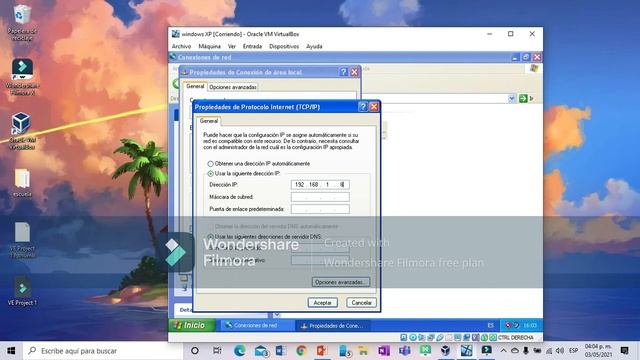Open Task View on taskbar

point(218,351)
